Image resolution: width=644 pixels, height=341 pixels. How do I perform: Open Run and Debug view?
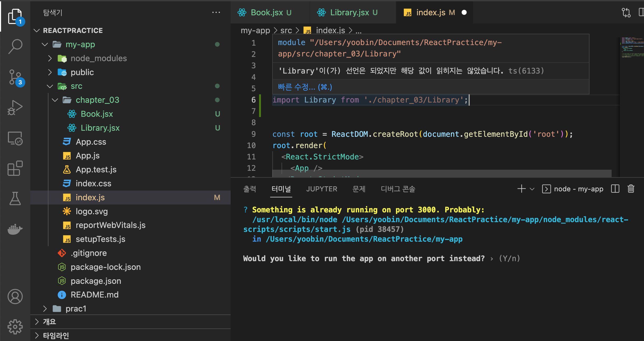(15, 108)
